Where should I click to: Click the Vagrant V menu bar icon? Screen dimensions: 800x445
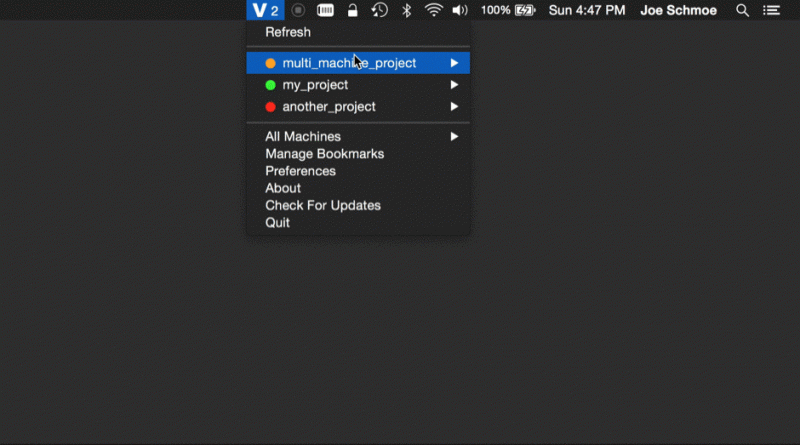(x=265, y=10)
